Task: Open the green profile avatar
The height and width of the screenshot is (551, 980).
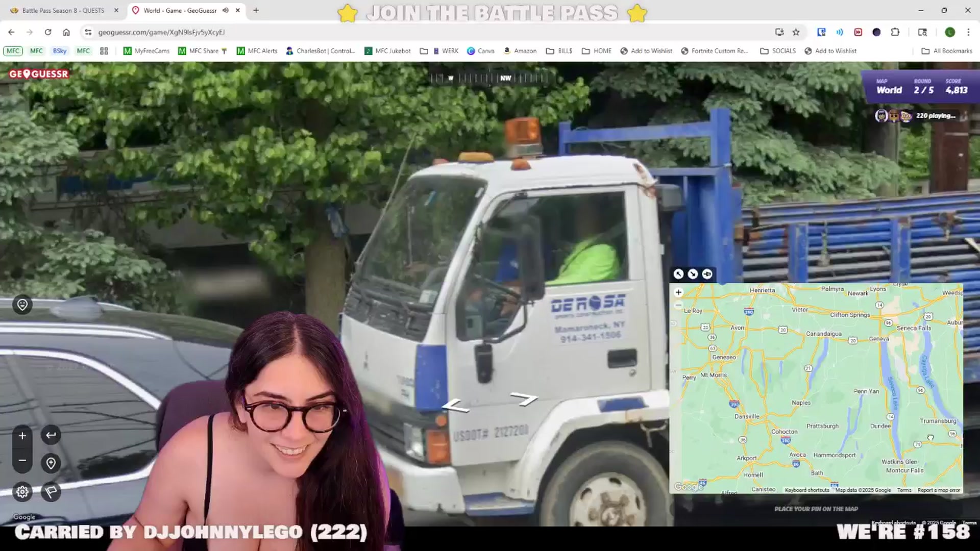Action: pos(950,32)
